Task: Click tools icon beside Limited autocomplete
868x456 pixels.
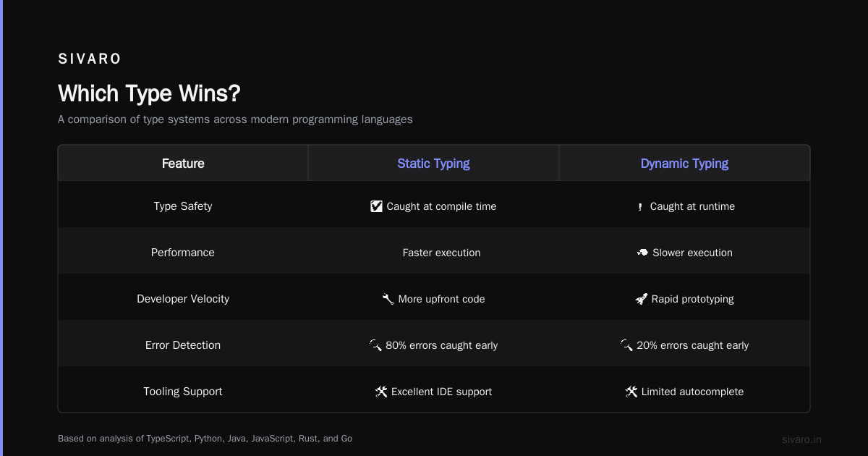Action: click(631, 392)
